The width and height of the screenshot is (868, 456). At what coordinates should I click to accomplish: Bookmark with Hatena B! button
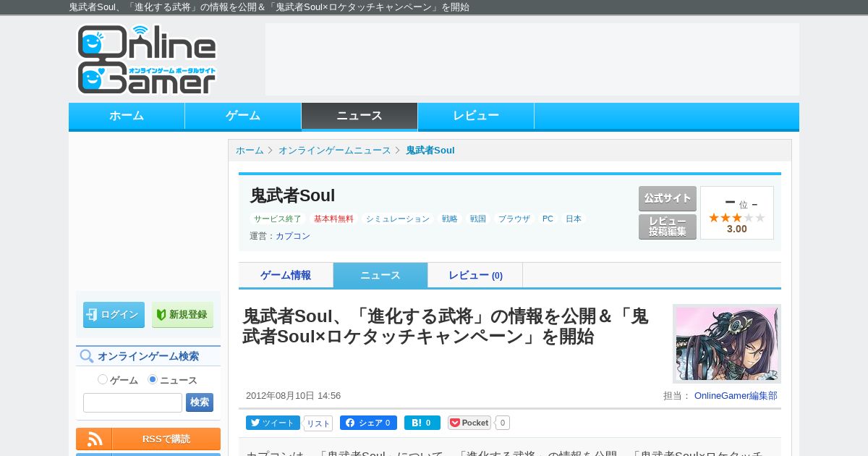pyautogui.click(x=422, y=423)
